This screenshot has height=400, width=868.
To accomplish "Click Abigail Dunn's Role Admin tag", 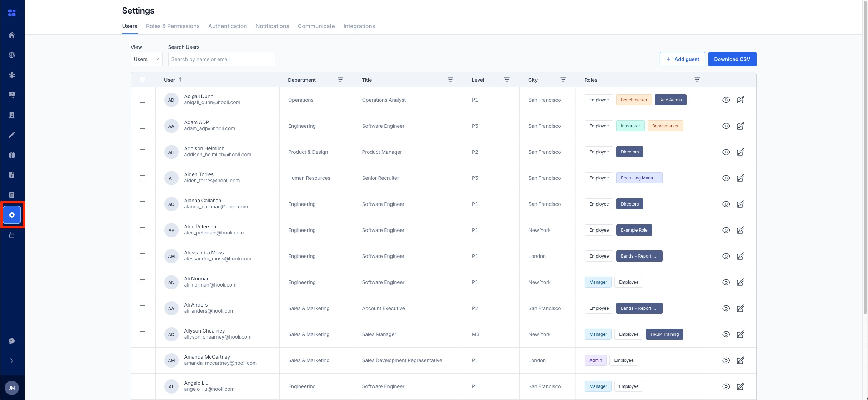I will [x=670, y=100].
